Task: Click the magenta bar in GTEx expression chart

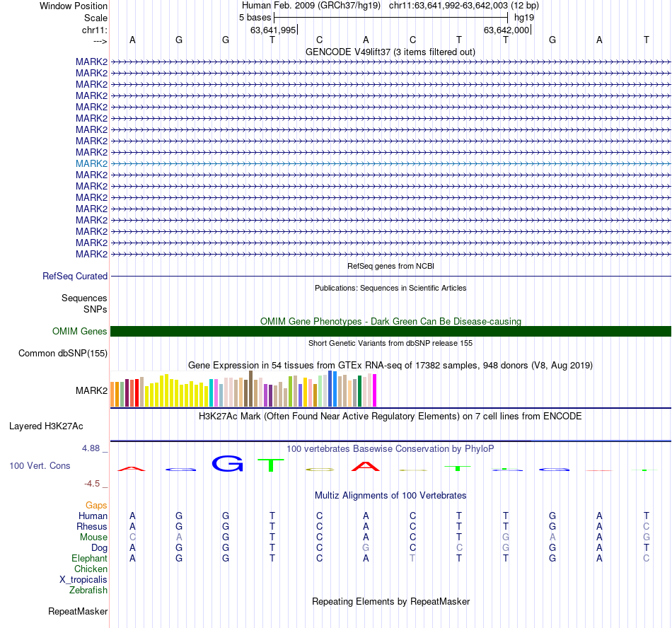Action: 375,390
